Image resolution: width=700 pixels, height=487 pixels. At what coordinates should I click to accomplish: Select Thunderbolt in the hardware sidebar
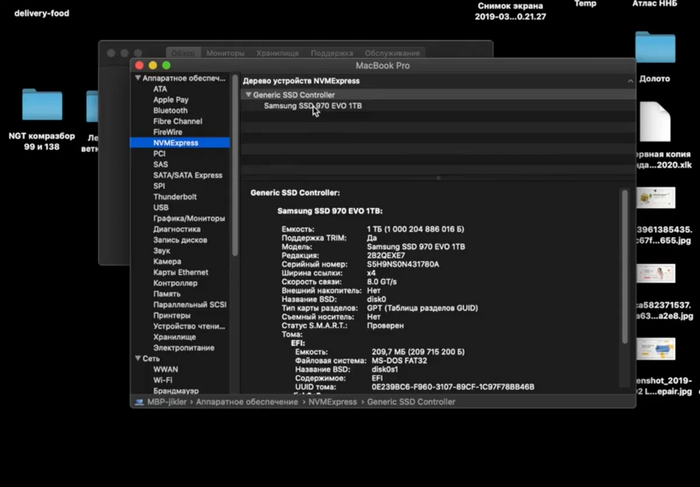[x=175, y=197]
